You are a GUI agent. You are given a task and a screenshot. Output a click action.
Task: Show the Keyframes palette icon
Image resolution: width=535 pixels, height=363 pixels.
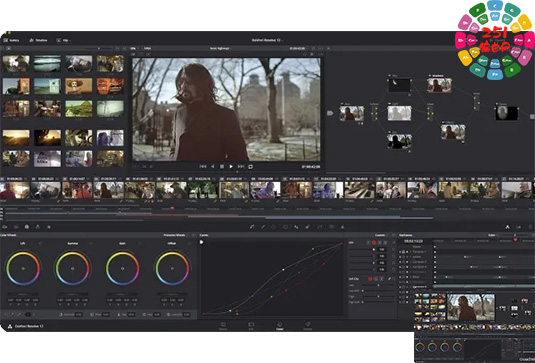click(507, 227)
